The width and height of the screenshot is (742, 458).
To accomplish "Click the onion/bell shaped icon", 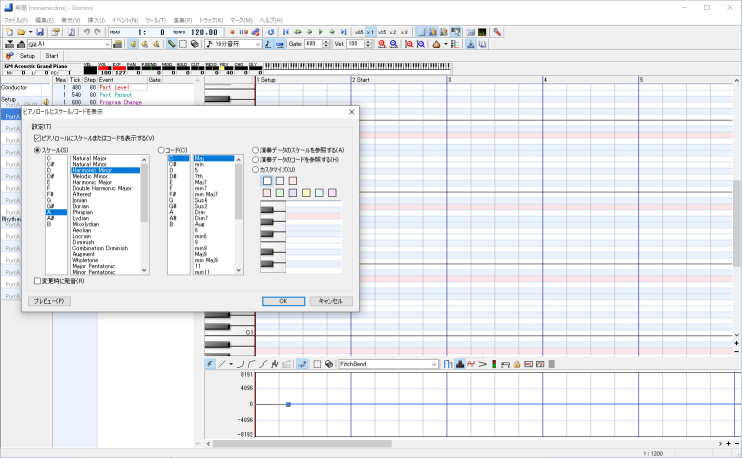I will pos(436,44).
